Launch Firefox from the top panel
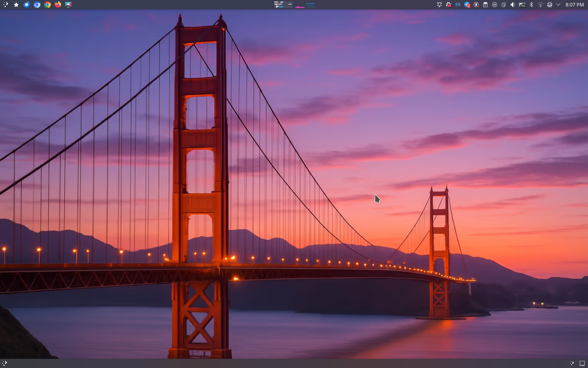Image resolution: width=588 pixels, height=368 pixels. (58, 5)
